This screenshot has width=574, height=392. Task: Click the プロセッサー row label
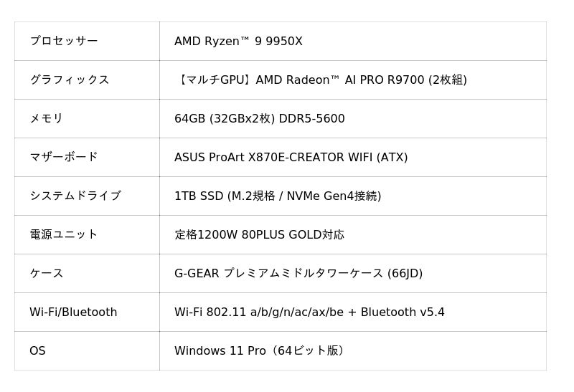tap(63, 42)
